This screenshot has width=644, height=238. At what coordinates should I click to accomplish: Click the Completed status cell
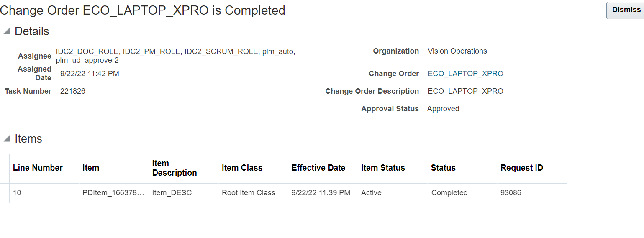449,193
